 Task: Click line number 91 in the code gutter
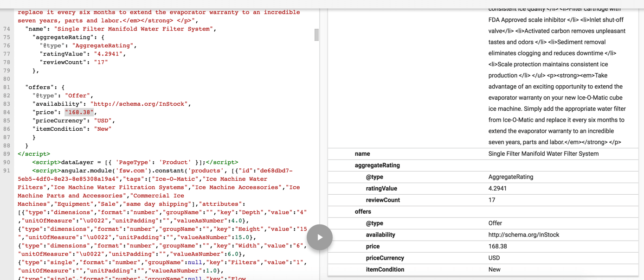click(x=6, y=171)
